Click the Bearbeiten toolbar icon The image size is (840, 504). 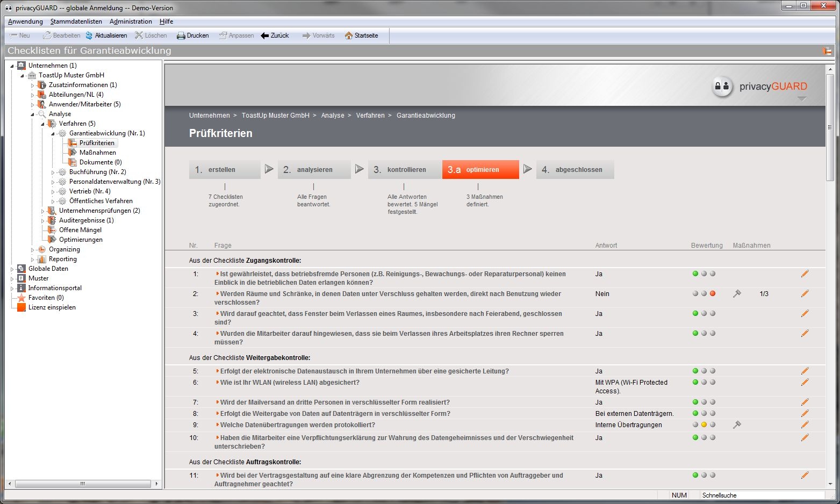(47, 35)
